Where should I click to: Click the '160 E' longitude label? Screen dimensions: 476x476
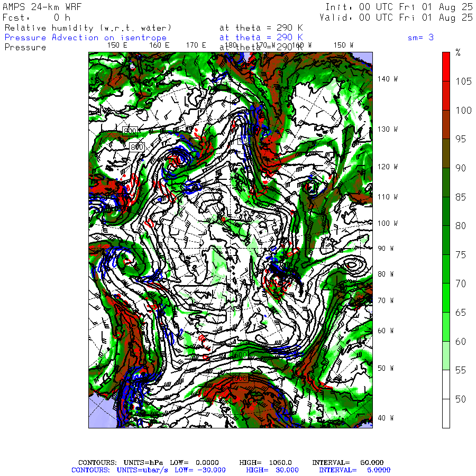[x=159, y=45]
